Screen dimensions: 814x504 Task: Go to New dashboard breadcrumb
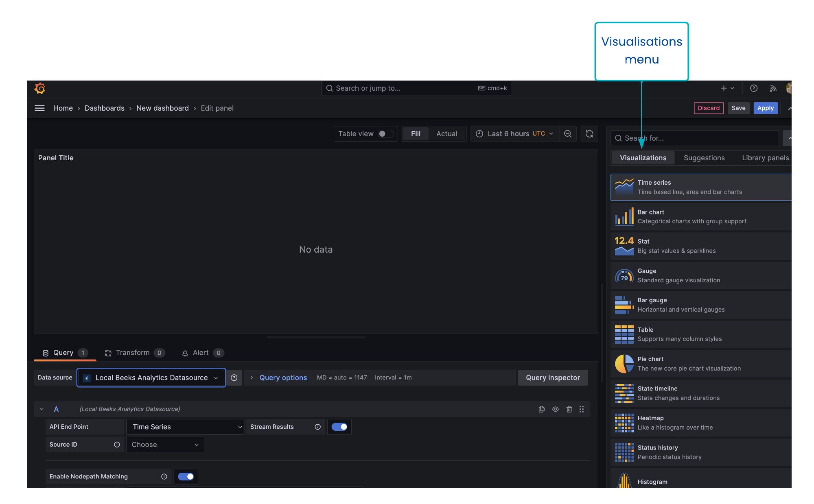click(x=162, y=108)
